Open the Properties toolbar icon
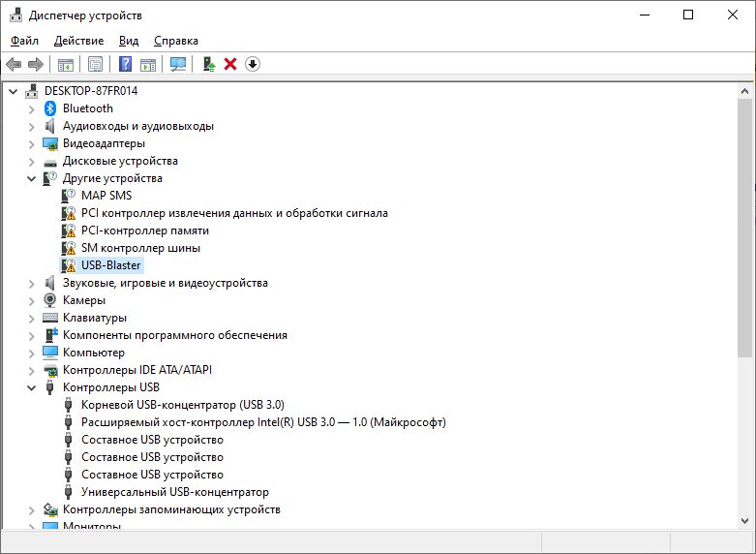The width and height of the screenshot is (756, 554). [x=96, y=64]
